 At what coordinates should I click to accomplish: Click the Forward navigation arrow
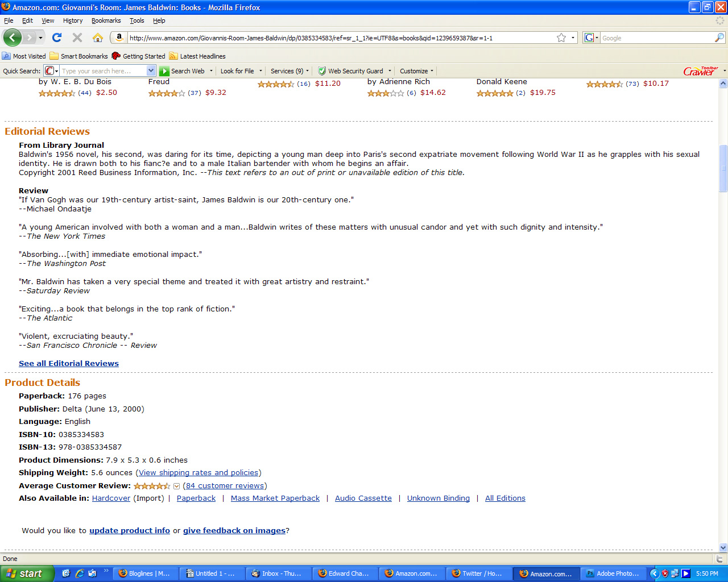[x=29, y=38]
